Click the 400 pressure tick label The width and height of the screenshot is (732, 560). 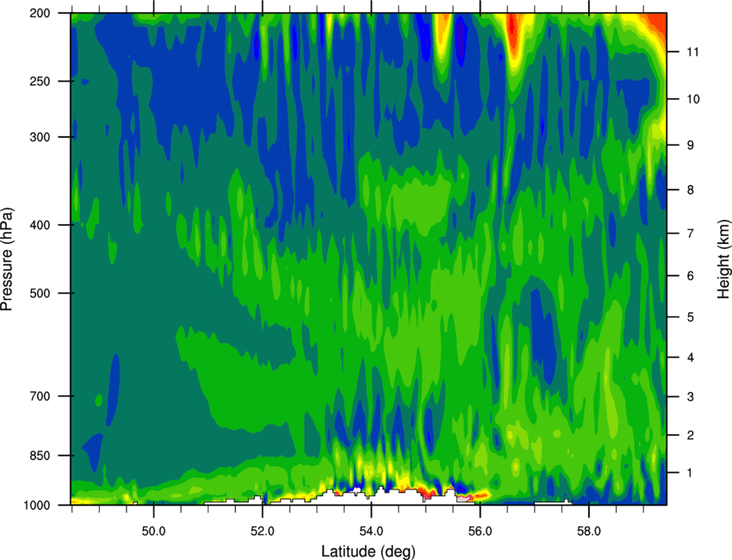pyautogui.click(x=40, y=225)
